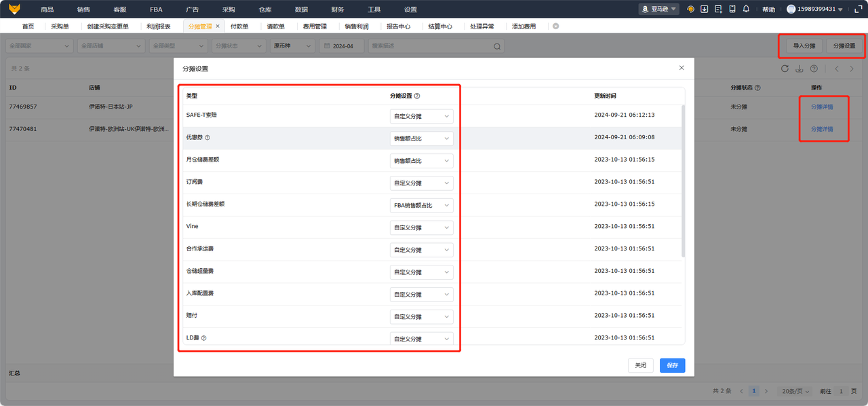Click the help icon next to LD费

click(203, 337)
